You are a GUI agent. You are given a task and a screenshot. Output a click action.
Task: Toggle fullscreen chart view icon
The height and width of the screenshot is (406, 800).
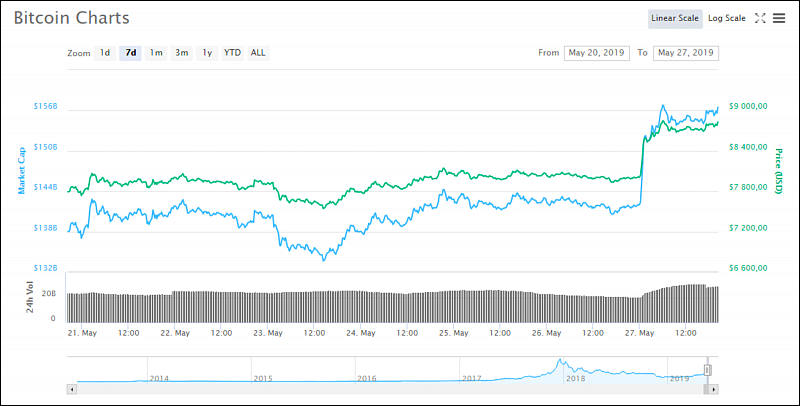tap(760, 18)
